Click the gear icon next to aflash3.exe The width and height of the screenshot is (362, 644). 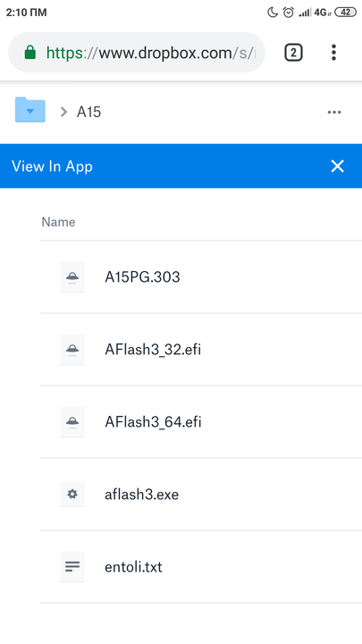[x=72, y=494]
